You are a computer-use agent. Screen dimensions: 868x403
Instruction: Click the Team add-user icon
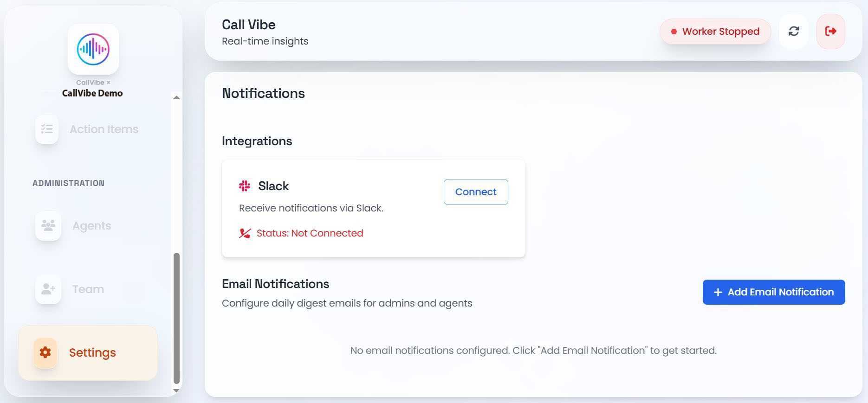point(48,289)
